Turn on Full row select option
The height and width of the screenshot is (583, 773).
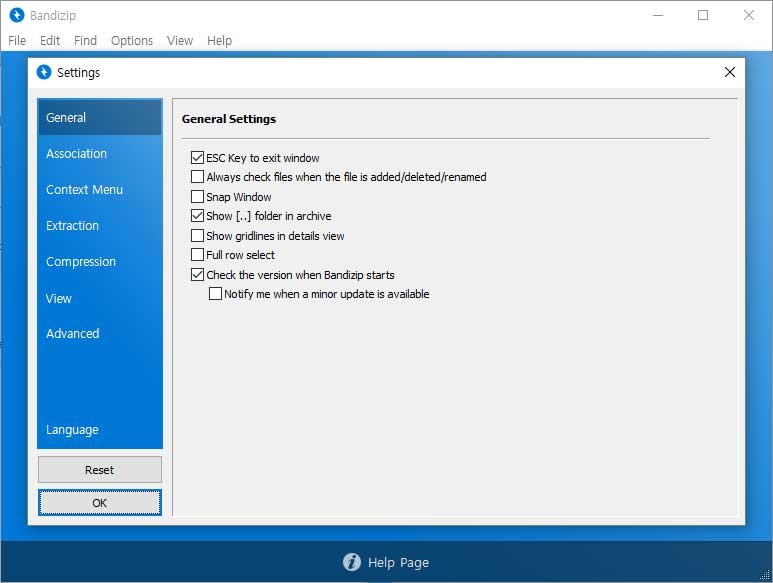[x=197, y=255]
